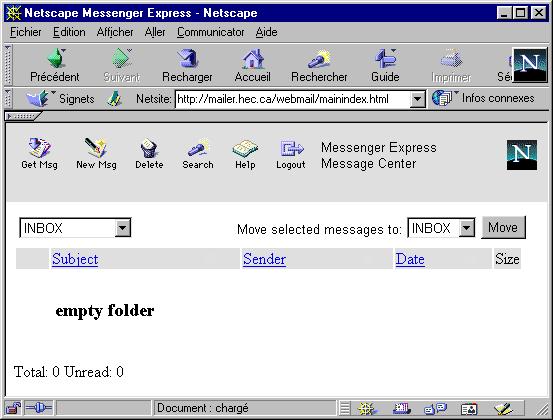Collapse the location toolbar grip handle

pyautogui.click(x=8, y=98)
